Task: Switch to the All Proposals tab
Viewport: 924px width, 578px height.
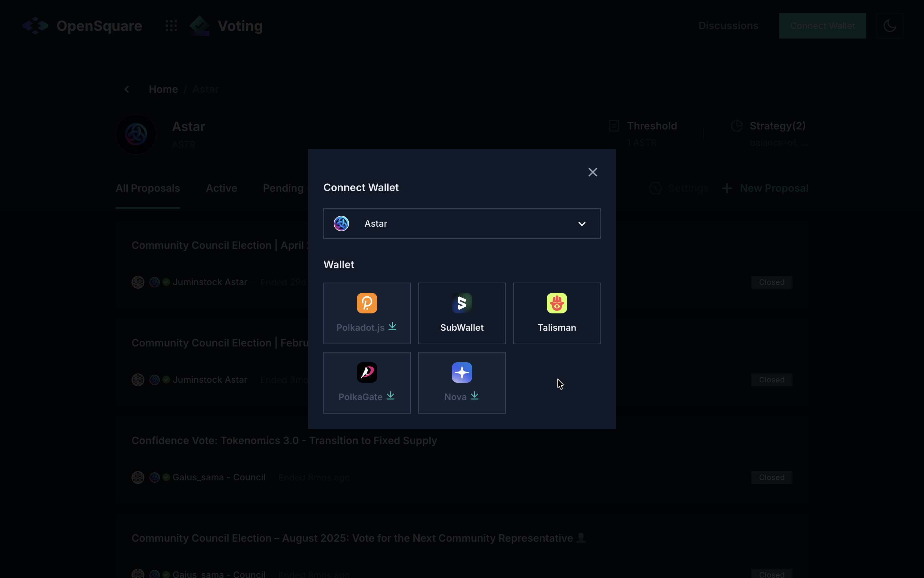Action: (148, 188)
